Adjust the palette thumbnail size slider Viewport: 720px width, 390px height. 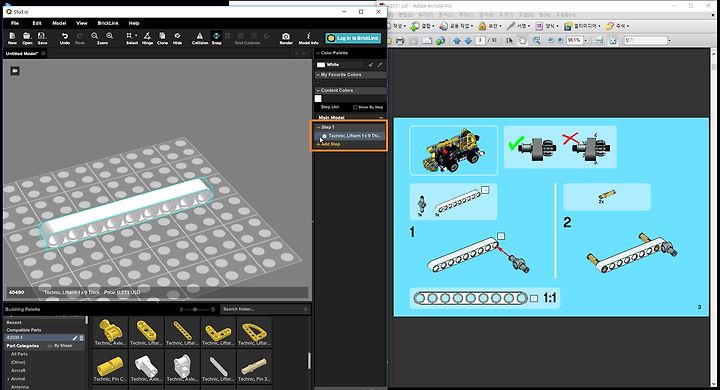click(195, 310)
